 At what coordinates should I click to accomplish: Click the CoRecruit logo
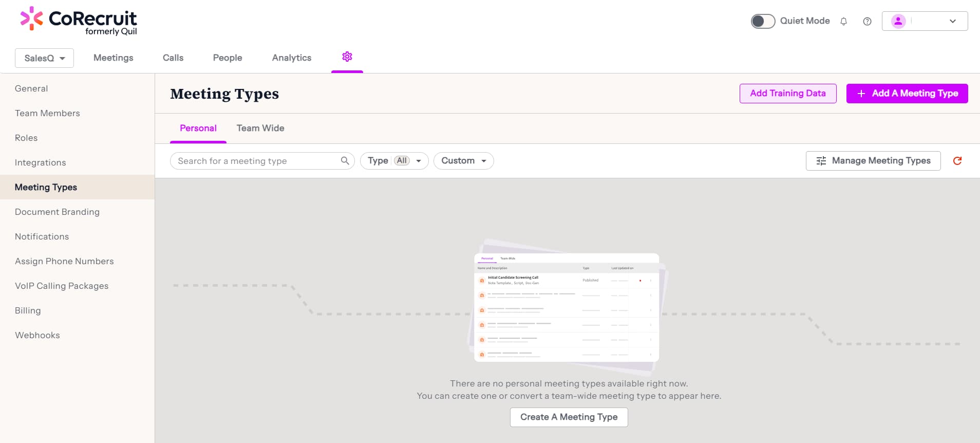click(79, 21)
